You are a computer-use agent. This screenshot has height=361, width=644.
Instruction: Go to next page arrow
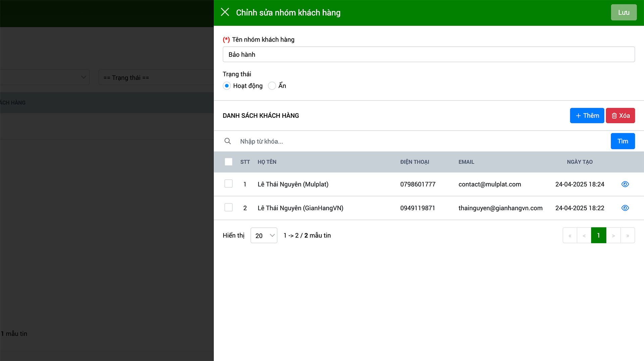pyautogui.click(x=613, y=235)
